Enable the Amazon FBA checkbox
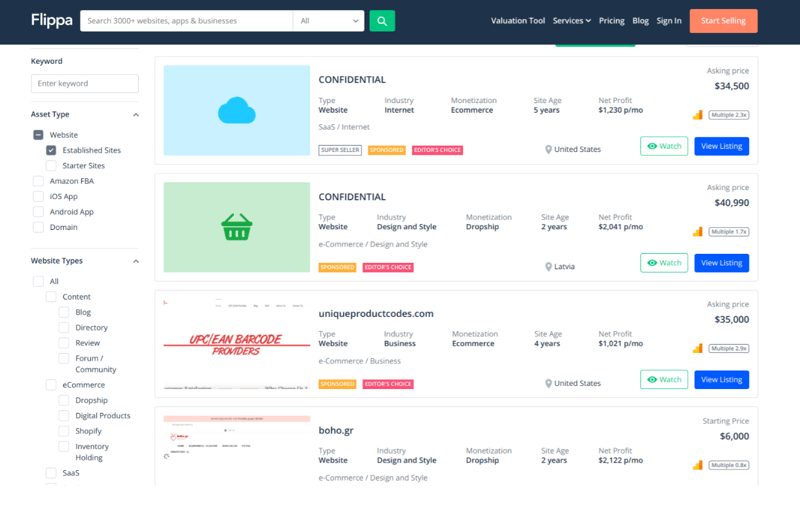800x505 pixels. coord(38,181)
